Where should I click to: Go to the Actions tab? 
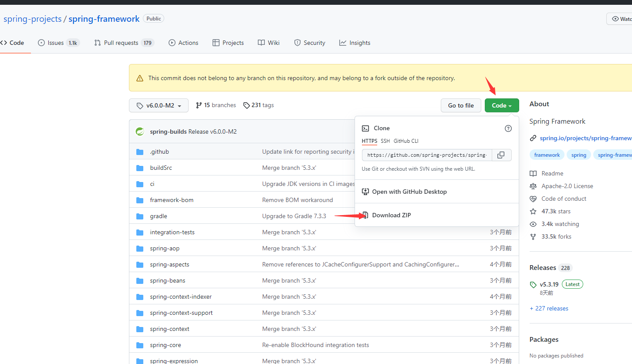(183, 43)
